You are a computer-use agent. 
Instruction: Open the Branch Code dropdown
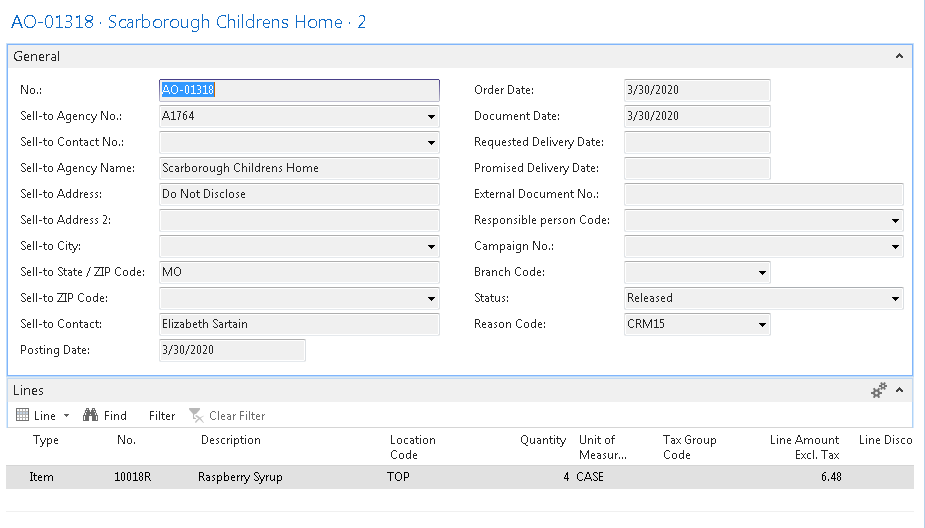tap(762, 272)
